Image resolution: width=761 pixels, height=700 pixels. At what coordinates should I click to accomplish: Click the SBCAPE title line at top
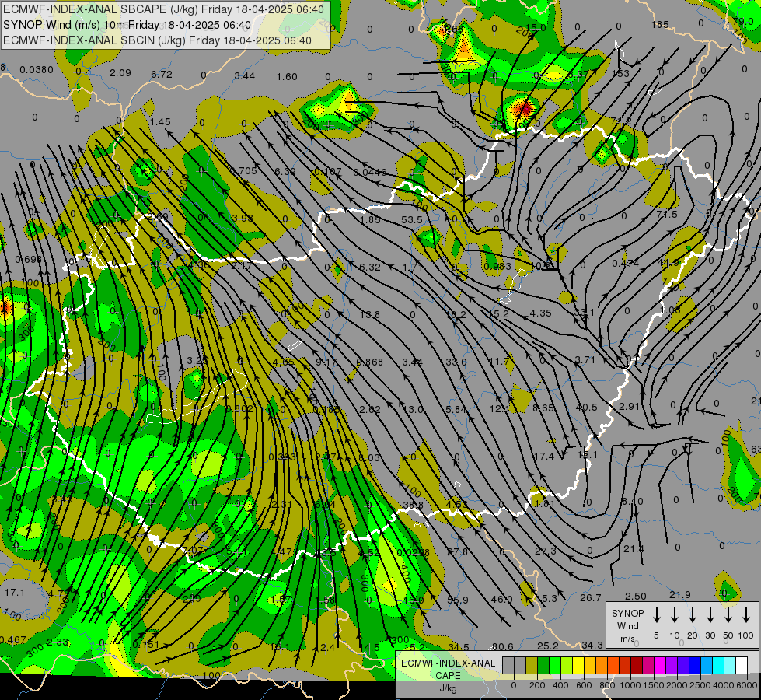[x=163, y=9]
